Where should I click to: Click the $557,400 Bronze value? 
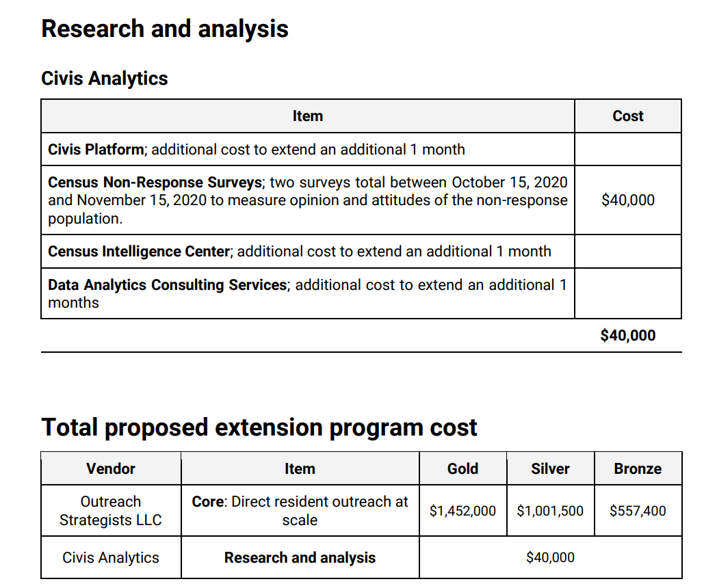(638, 511)
